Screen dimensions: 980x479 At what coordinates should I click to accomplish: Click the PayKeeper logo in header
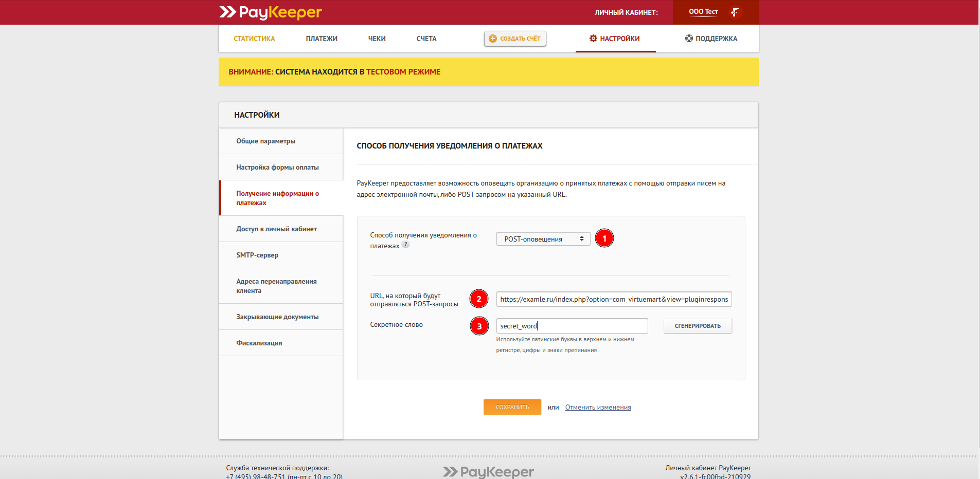coord(271,12)
